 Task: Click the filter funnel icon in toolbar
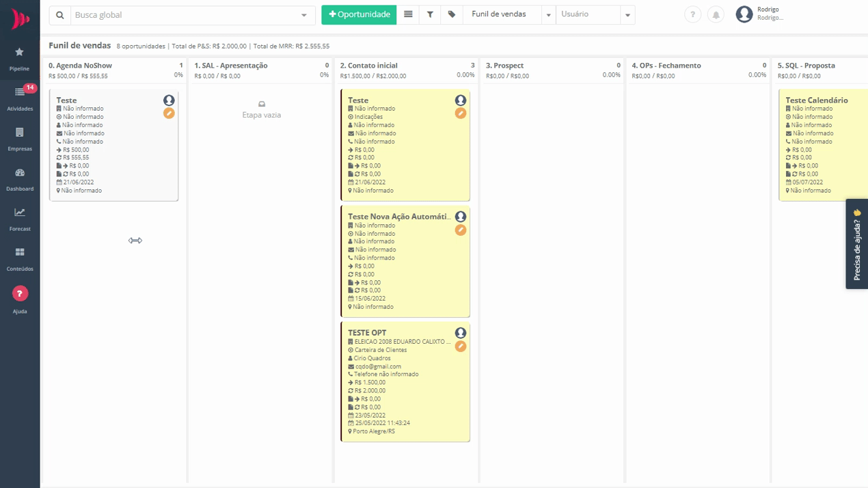pyautogui.click(x=430, y=14)
